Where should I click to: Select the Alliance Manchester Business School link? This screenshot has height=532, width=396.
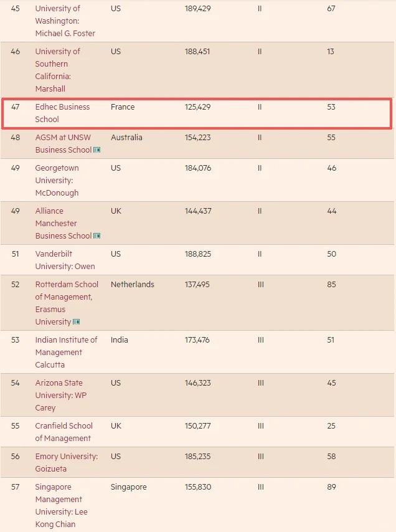(x=63, y=223)
